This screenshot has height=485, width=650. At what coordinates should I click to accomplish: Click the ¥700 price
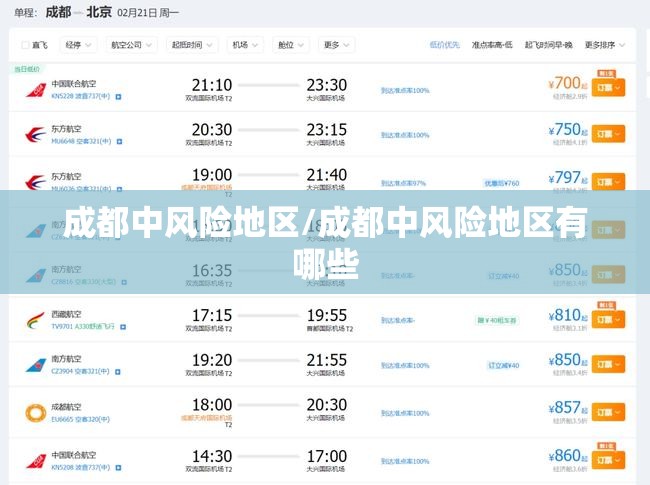pos(568,83)
